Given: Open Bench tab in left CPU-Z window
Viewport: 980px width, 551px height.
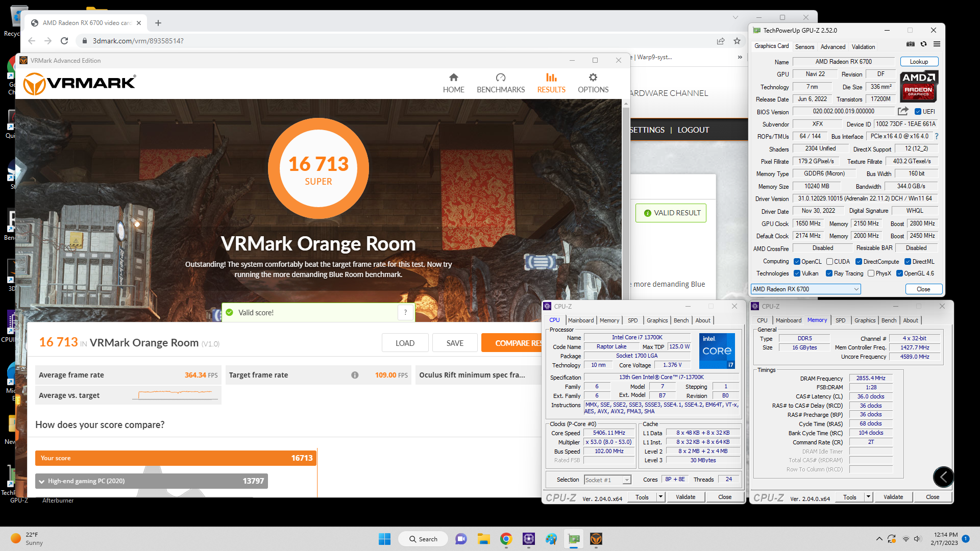Looking at the screenshot, I should [x=681, y=320].
